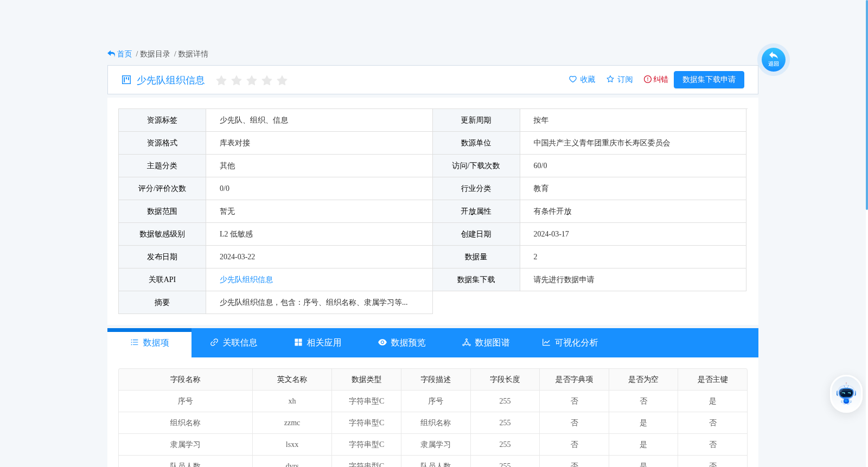Click the 收藏 link
This screenshot has height=467, width=868.
[588, 80]
